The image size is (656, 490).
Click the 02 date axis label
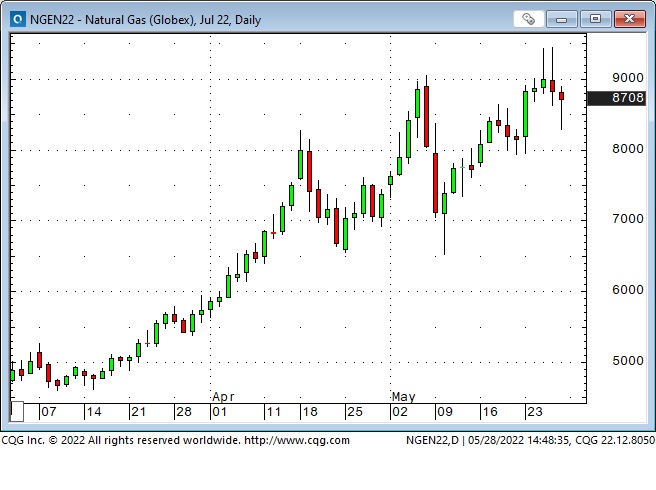400,412
